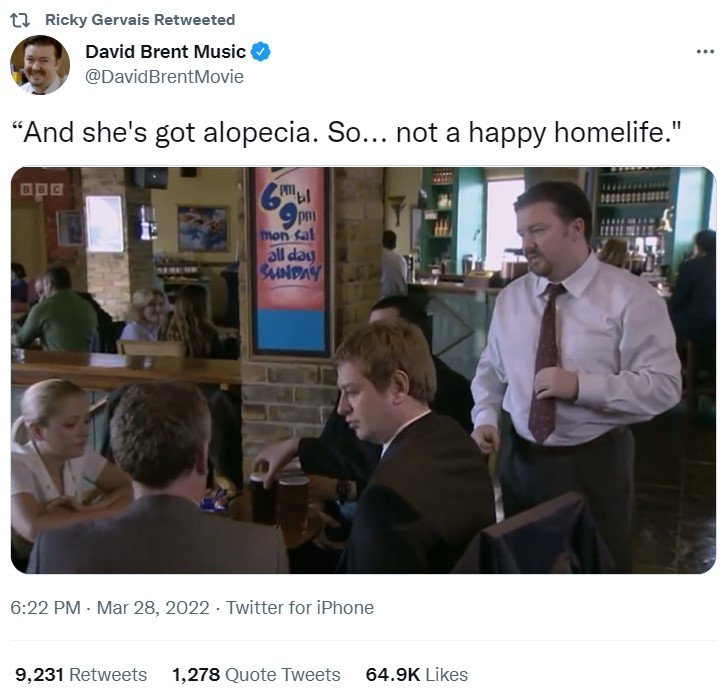Open the David Brent Music profile avatar
The height and width of the screenshot is (697, 726).
pyautogui.click(x=40, y=64)
